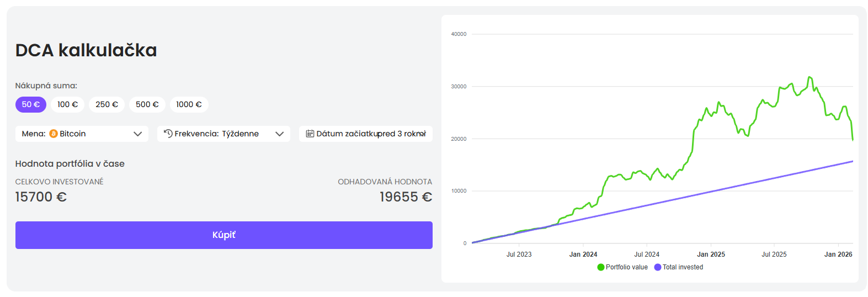Click the DCA kalkulačka heading
Viewport: 868px width, 297px height.
pos(86,50)
